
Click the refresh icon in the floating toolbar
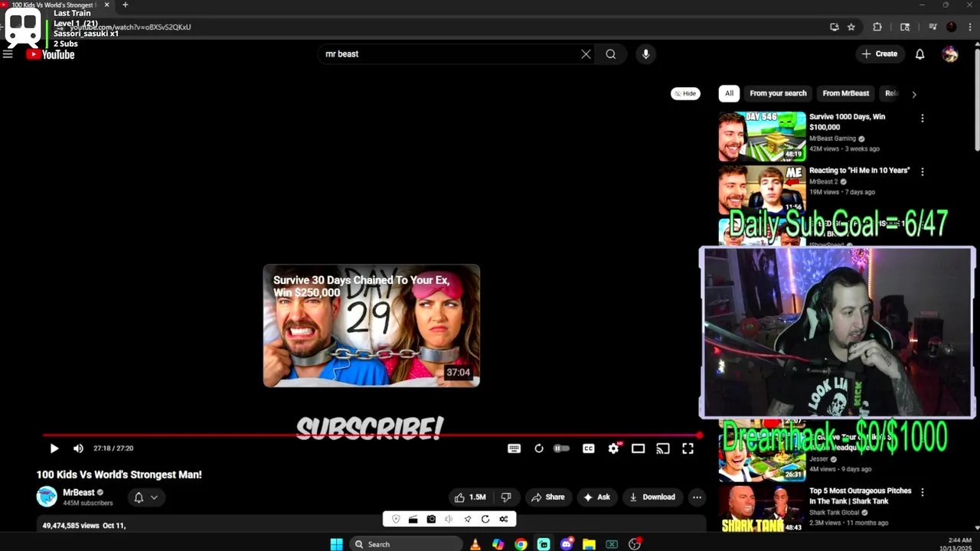[x=485, y=519]
